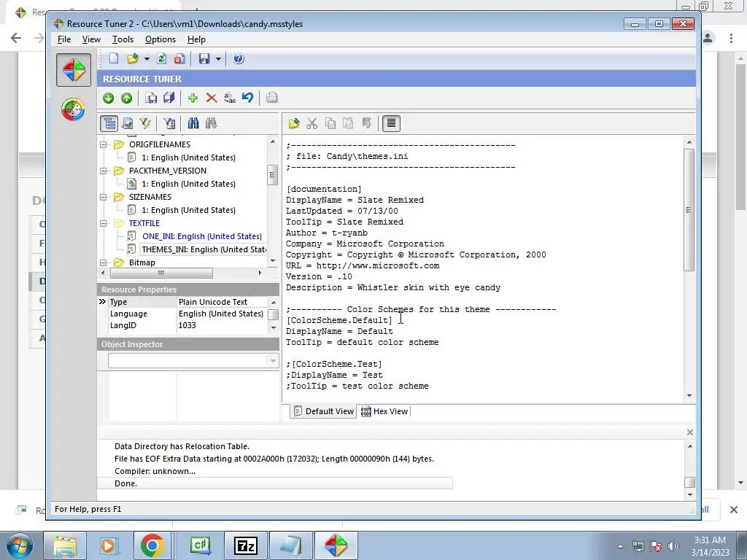Open the Help menu
Image resolution: width=747 pixels, height=560 pixels.
[196, 39]
